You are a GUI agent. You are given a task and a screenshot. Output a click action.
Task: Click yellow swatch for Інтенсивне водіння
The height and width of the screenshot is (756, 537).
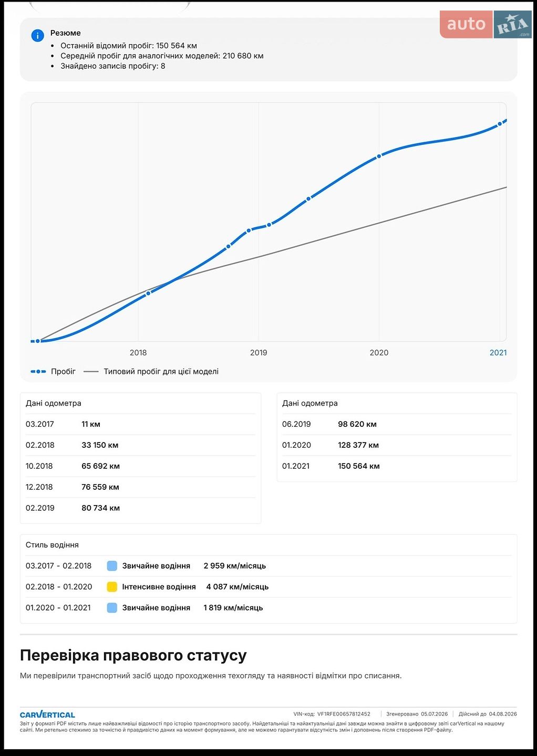point(112,587)
